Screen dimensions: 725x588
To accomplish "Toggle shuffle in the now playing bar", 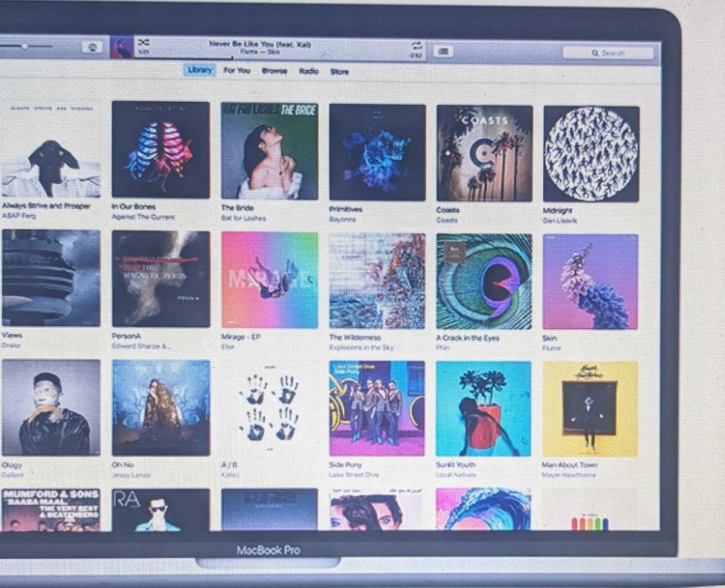I will pyautogui.click(x=144, y=43).
